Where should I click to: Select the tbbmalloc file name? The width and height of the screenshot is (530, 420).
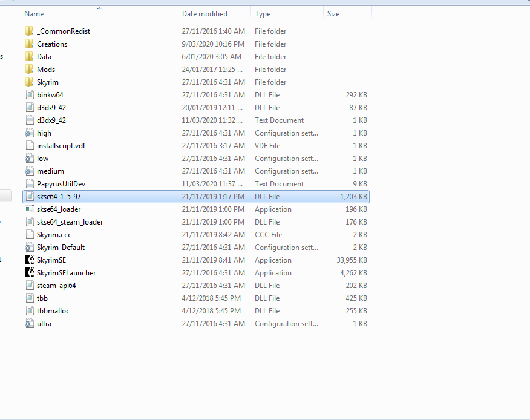[x=53, y=311]
